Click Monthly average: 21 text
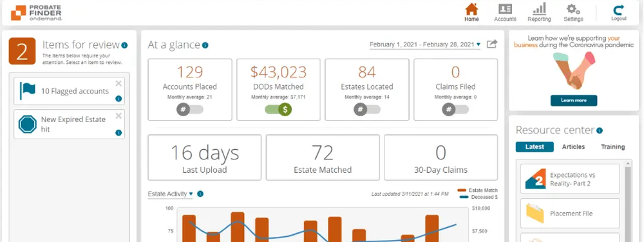 [x=190, y=97]
